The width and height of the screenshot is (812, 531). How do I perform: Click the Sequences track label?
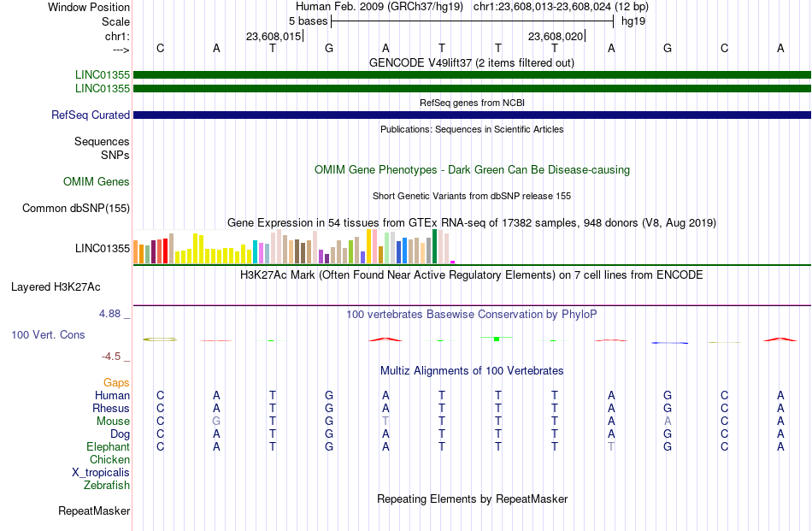point(102,141)
